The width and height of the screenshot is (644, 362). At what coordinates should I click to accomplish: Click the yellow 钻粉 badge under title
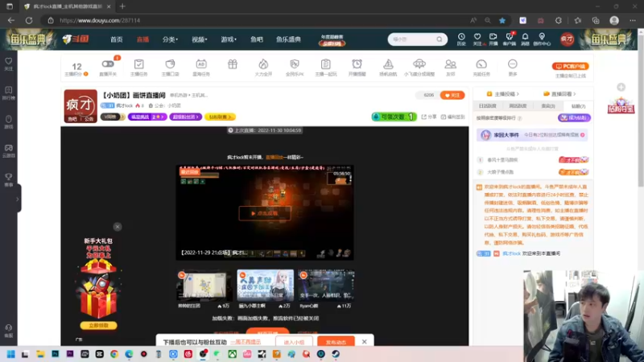[220, 117]
